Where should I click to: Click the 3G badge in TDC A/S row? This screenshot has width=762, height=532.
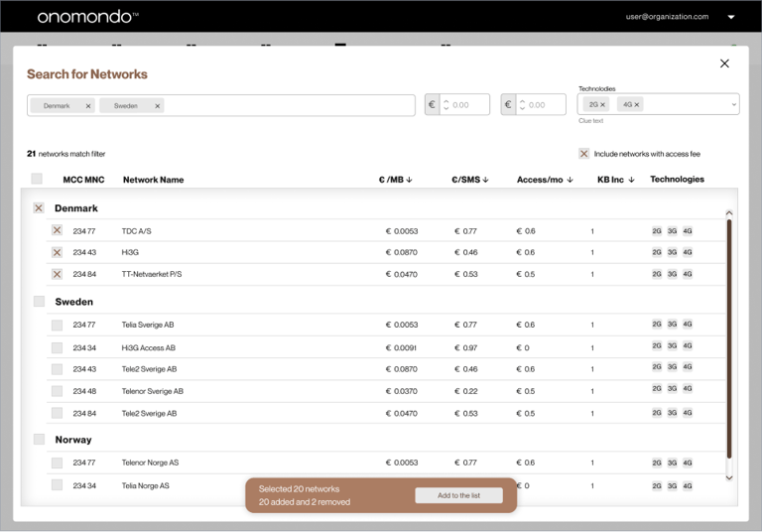[672, 230]
